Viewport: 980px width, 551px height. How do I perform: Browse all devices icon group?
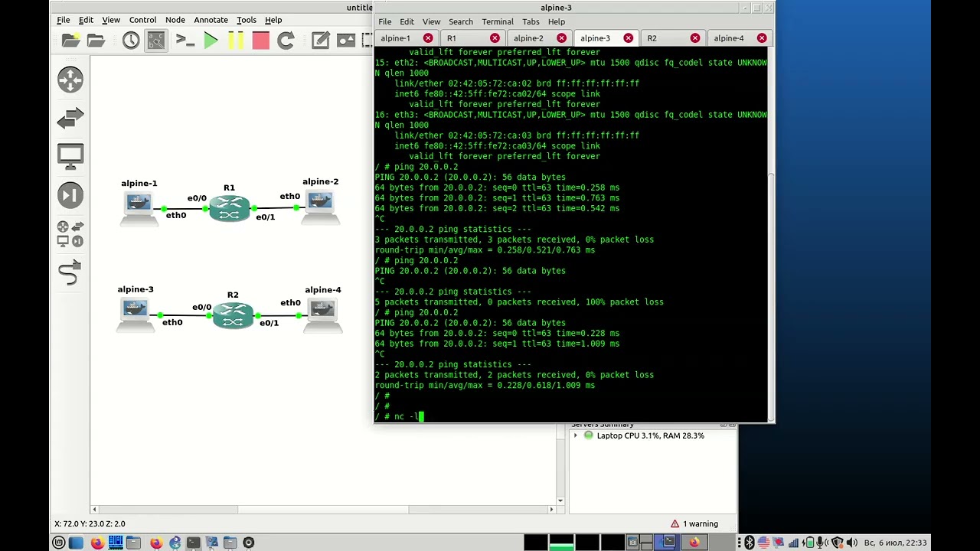70,233
